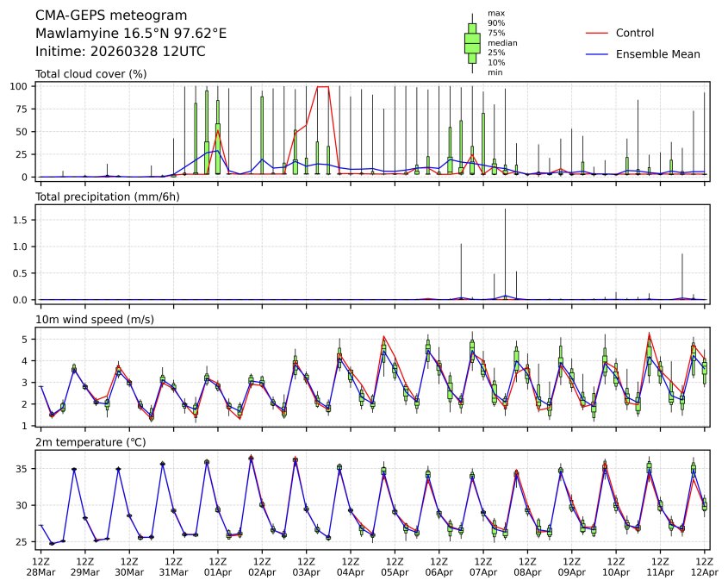The height and width of the screenshot is (587, 728).
Task: Click the box-and-whisker legend glyph
Action: [x=472, y=43]
